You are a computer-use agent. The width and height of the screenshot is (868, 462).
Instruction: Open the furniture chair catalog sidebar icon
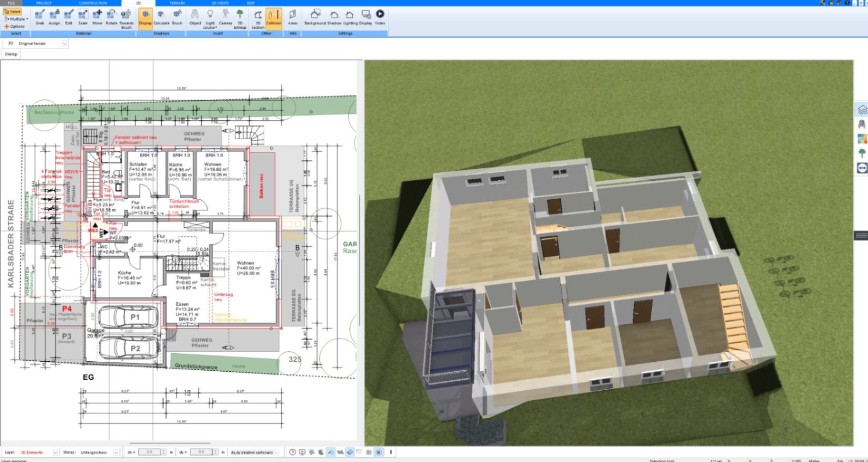pos(862,124)
